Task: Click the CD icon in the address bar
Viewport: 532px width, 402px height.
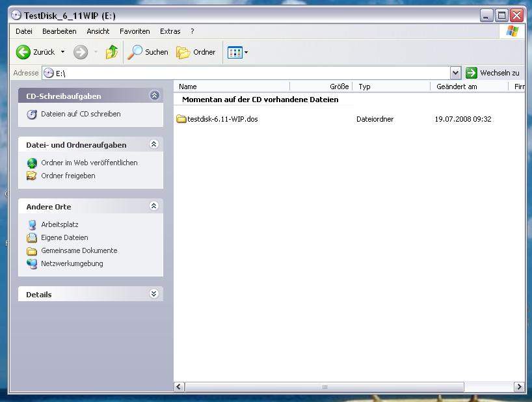Action: 49,73
